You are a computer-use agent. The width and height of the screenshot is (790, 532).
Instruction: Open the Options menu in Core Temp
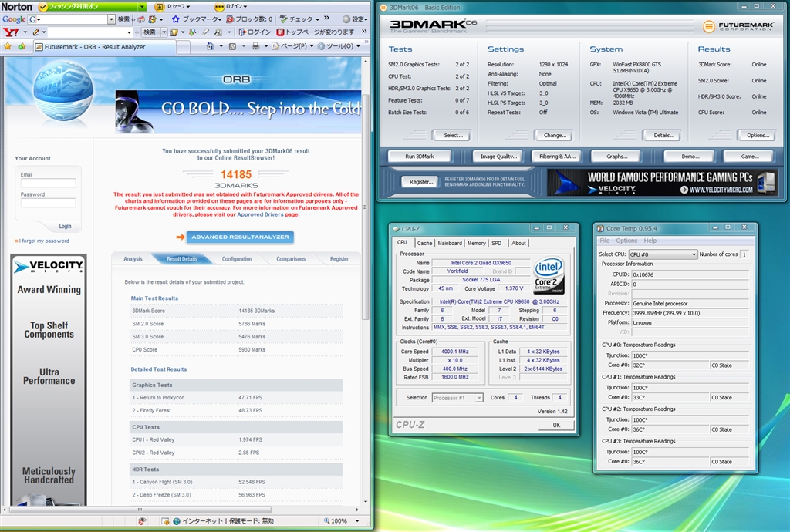tap(626, 241)
